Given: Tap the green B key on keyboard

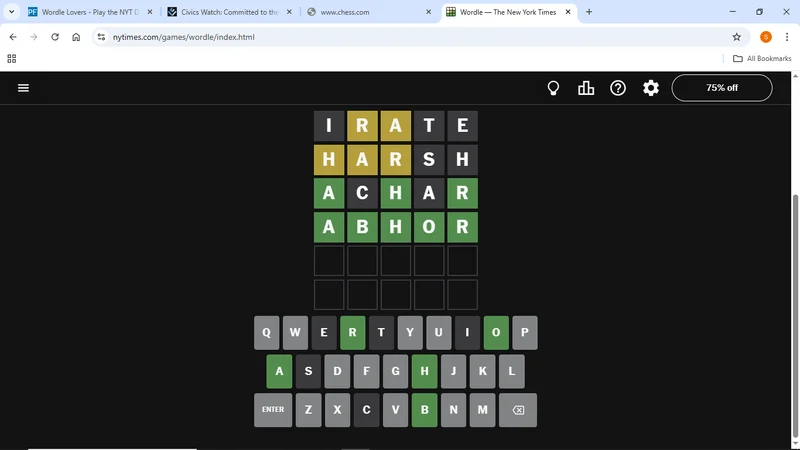Looking at the screenshot, I should [x=424, y=410].
